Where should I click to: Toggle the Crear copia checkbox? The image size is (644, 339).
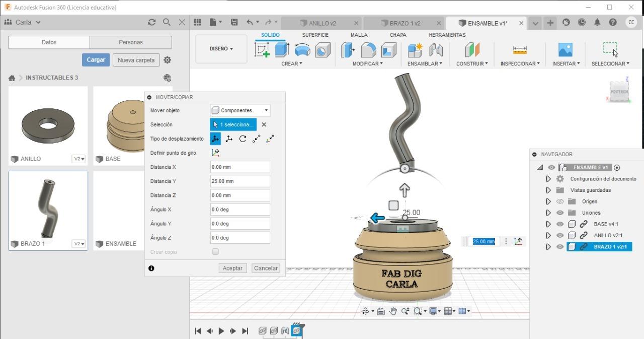click(x=215, y=251)
